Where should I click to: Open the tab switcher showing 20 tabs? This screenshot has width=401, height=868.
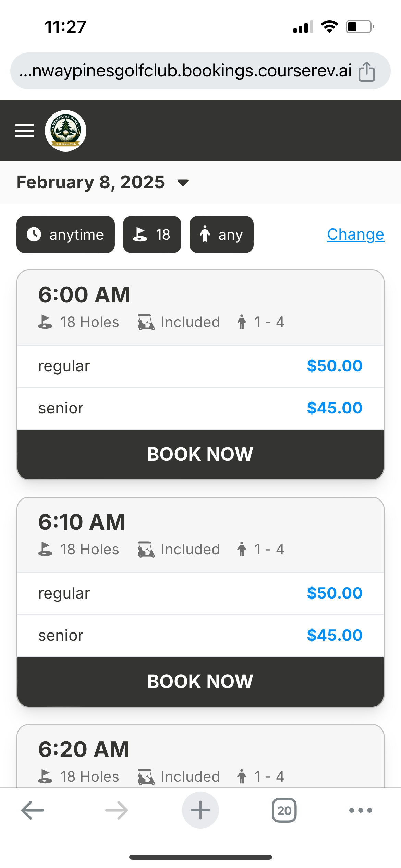(x=284, y=810)
